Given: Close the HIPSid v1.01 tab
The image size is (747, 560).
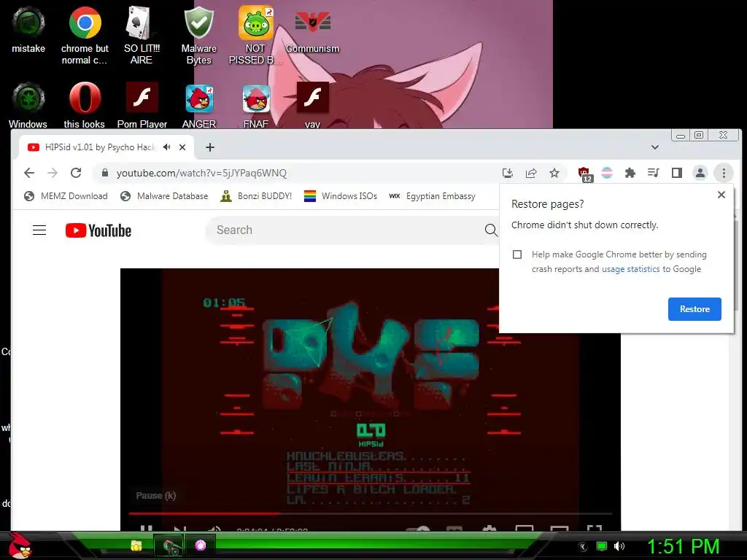Looking at the screenshot, I should coord(182,147).
